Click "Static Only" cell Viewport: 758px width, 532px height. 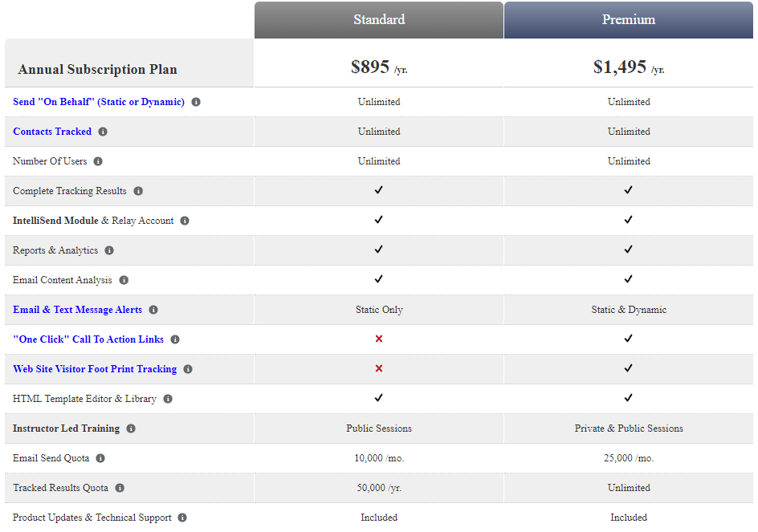[x=379, y=310]
